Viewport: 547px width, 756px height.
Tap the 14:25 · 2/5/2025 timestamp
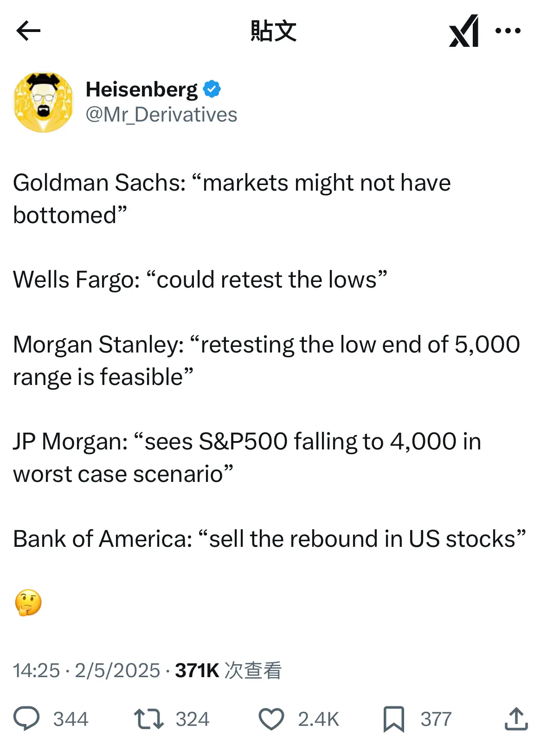(86, 670)
